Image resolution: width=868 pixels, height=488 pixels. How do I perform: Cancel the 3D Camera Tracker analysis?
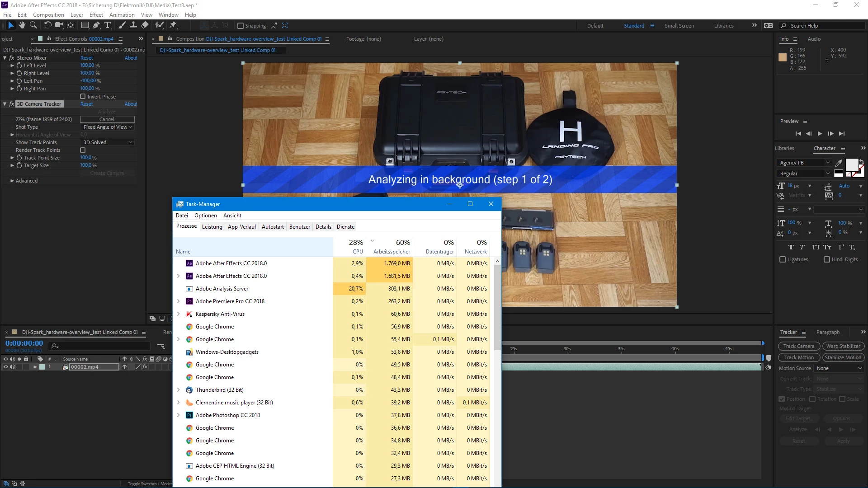tap(107, 119)
